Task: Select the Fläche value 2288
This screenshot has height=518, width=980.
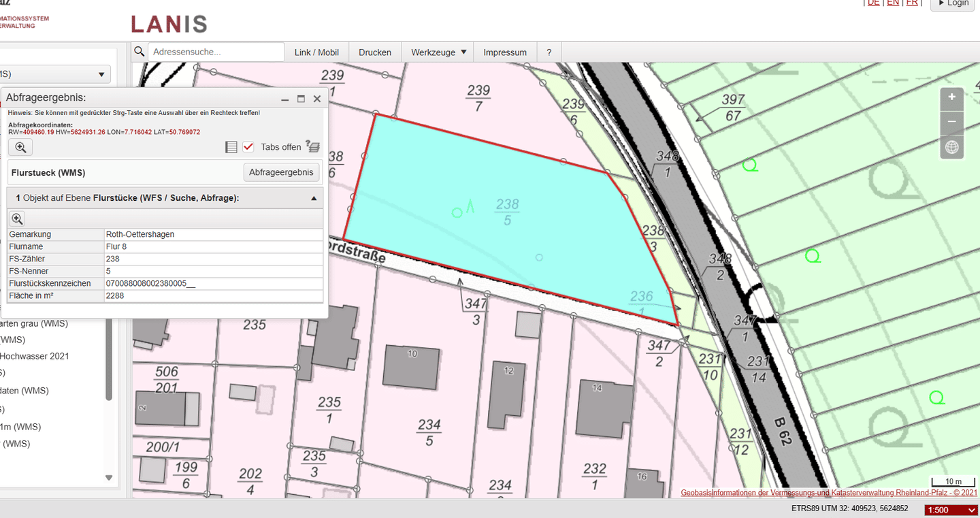Action: coord(115,295)
